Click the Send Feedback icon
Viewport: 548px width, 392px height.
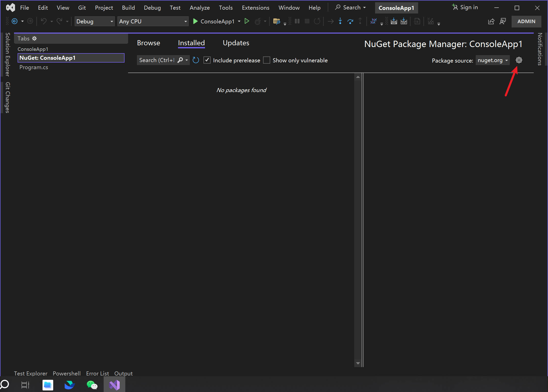[503, 21]
